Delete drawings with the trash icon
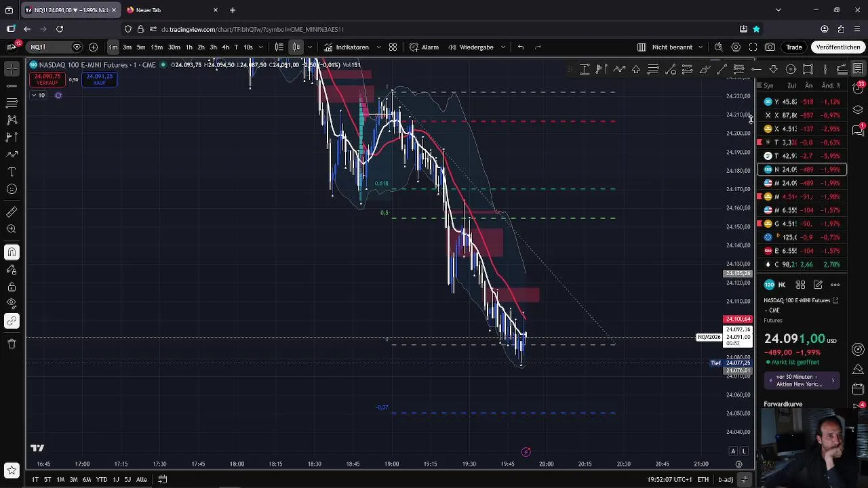The height and width of the screenshot is (488, 868). [12, 344]
